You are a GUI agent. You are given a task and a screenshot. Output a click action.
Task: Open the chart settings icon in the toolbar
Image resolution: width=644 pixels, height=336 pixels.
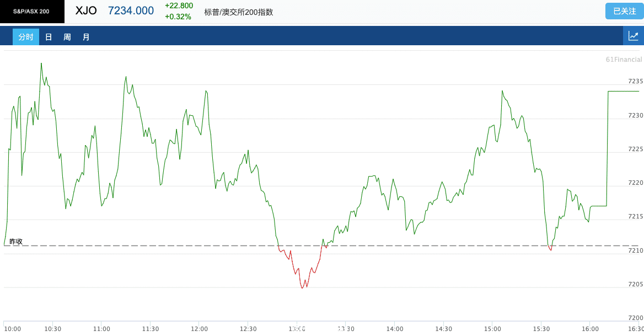click(x=634, y=36)
